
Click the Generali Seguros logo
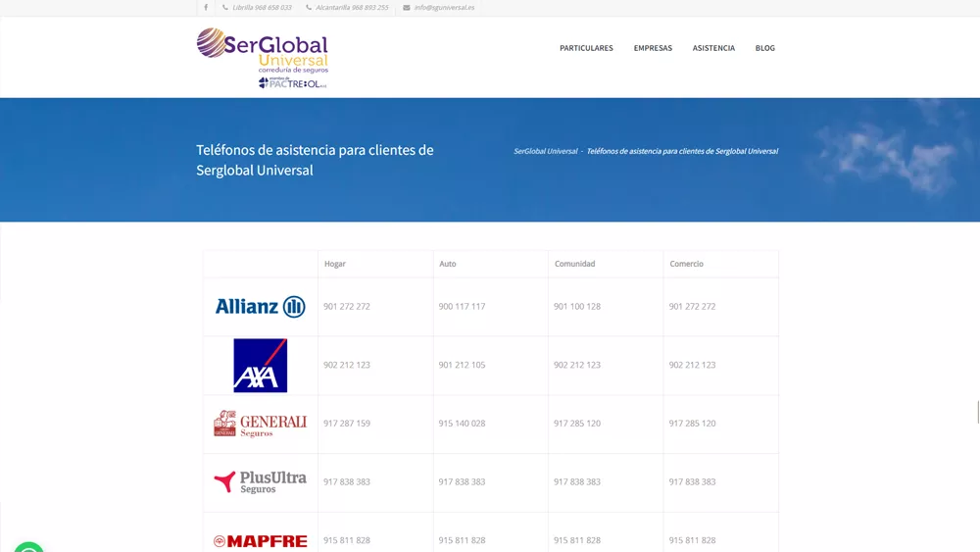pyautogui.click(x=260, y=424)
